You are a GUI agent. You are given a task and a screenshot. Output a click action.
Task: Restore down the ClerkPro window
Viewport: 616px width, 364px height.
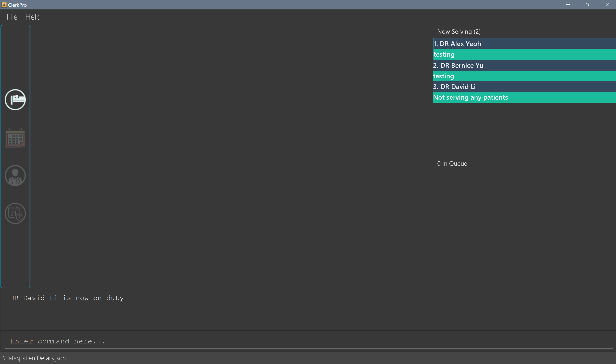coord(587,5)
